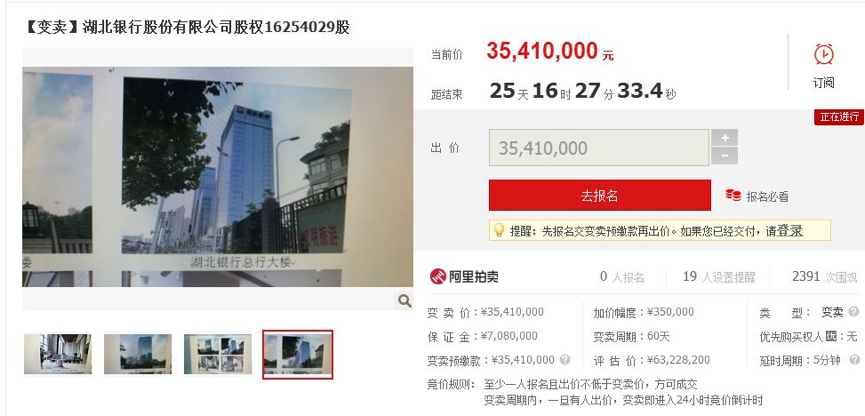The image size is (865, 416).
Task: Open help icon next to 类型 变卖
Action: [x=853, y=312]
